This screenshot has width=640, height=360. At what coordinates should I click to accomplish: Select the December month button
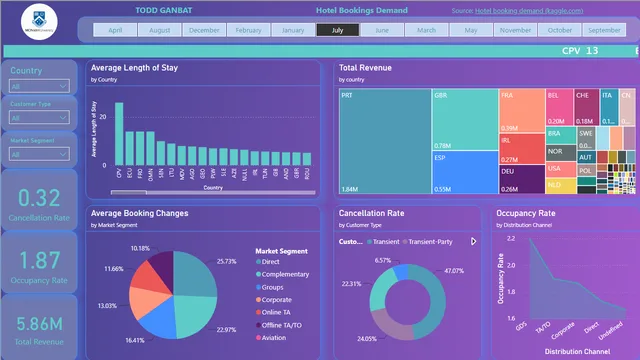coord(204,30)
